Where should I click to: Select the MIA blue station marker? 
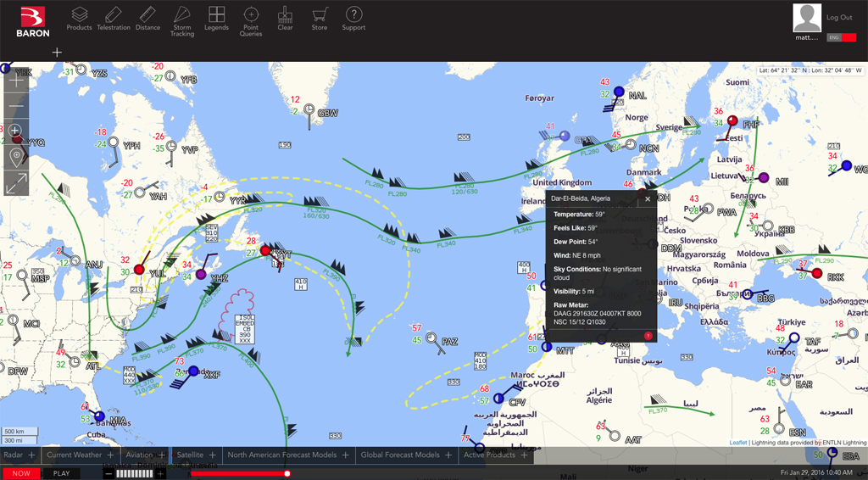click(x=99, y=416)
